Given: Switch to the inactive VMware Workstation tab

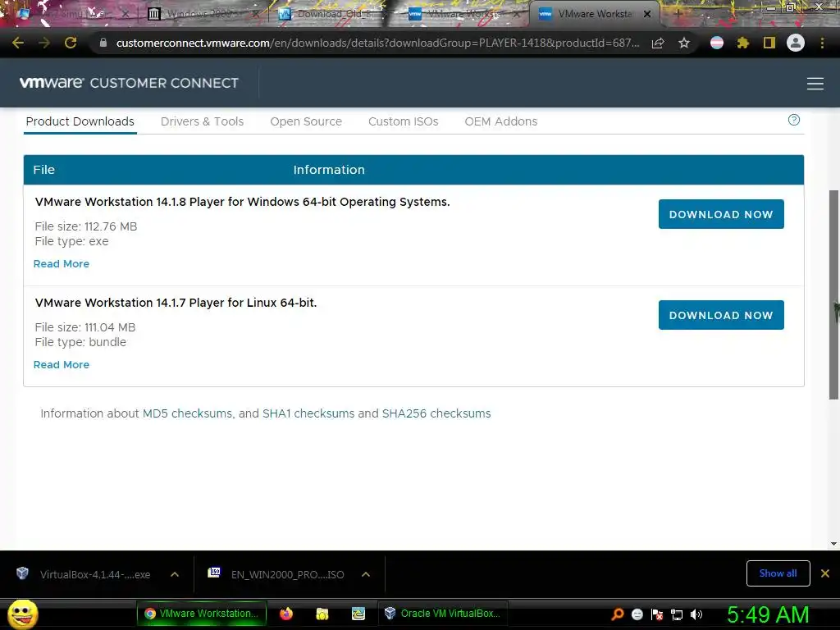Looking at the screenshot, I should 462,14.
